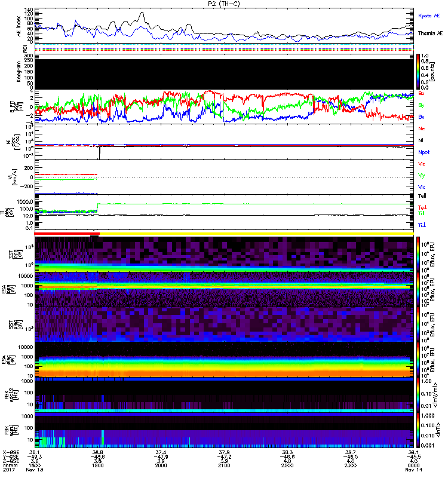Click the red segment of the mode bar
The image size is (448, 478).
[x=67, y=234]
